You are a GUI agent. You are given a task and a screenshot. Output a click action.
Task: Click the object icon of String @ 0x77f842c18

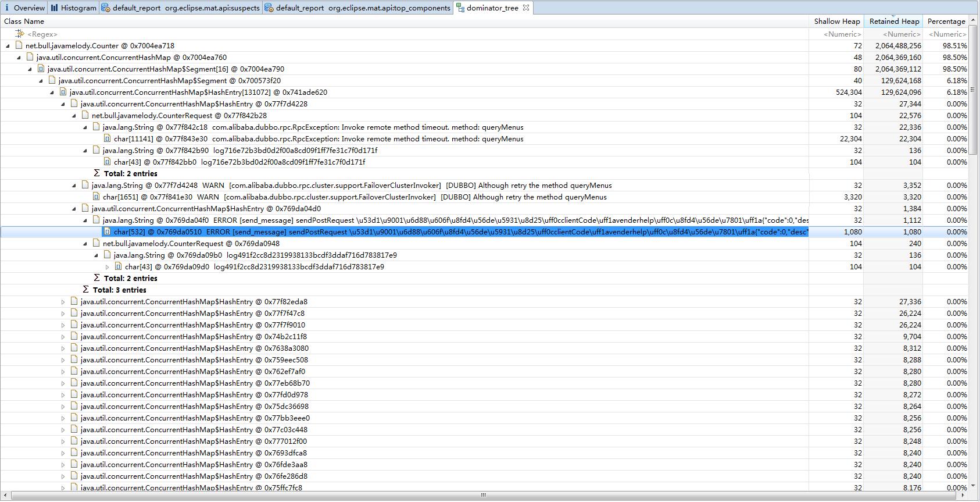pos(96,127)
